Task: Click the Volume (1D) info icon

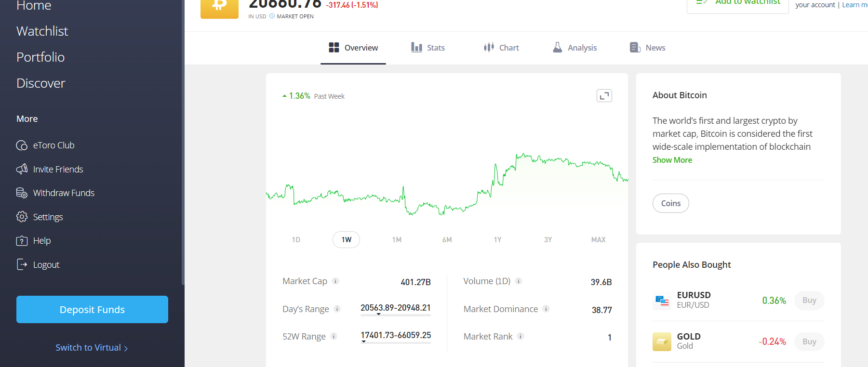Action: (519, 281)
